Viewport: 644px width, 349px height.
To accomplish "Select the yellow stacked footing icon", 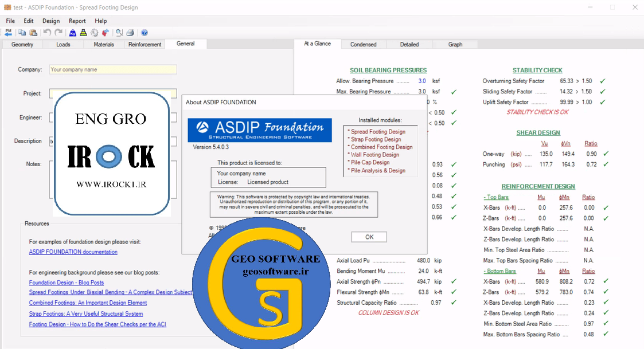I will [x=83, y=33].
